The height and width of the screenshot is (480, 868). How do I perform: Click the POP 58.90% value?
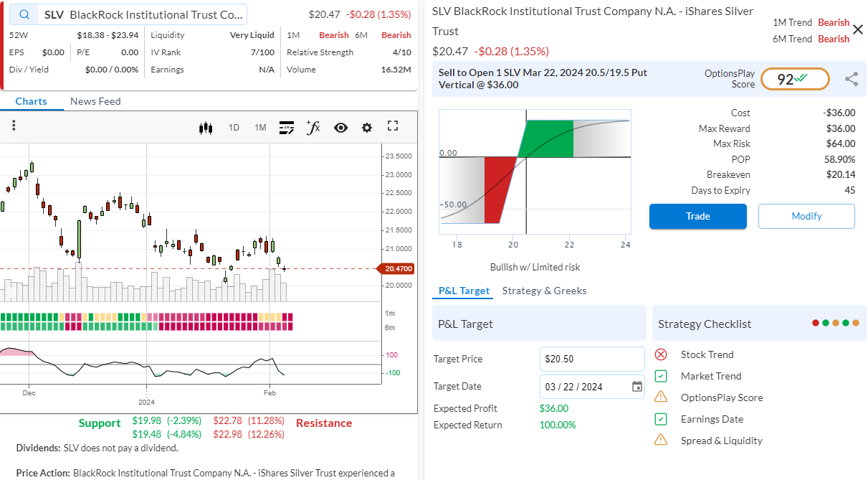[840, 159]
